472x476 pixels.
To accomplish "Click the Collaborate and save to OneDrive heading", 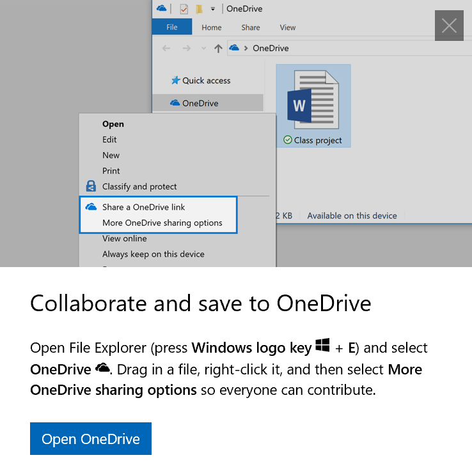I will tap(201, 303).
